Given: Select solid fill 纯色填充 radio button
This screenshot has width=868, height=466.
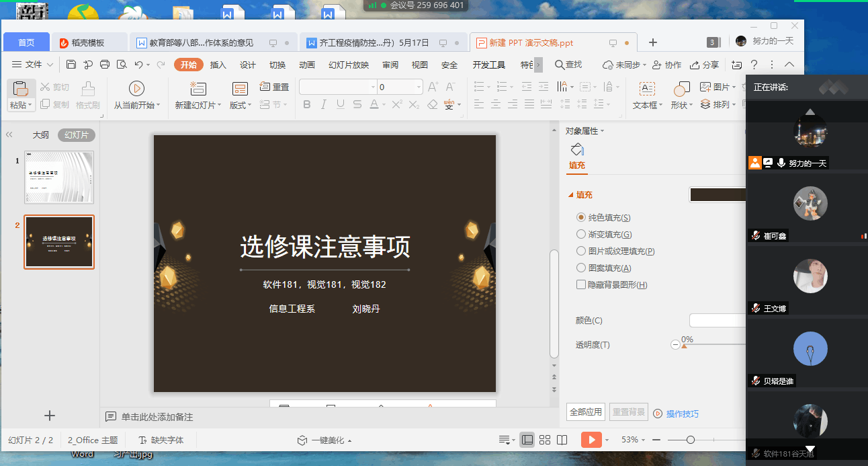Looking at the screenshot, I should point(581,217).
